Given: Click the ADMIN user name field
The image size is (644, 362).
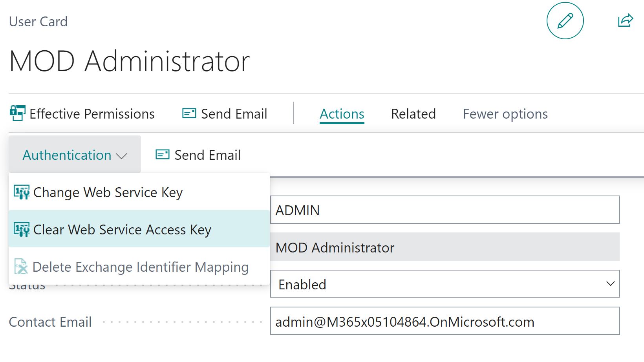Looking at the screenshot, I should [444, 210].
